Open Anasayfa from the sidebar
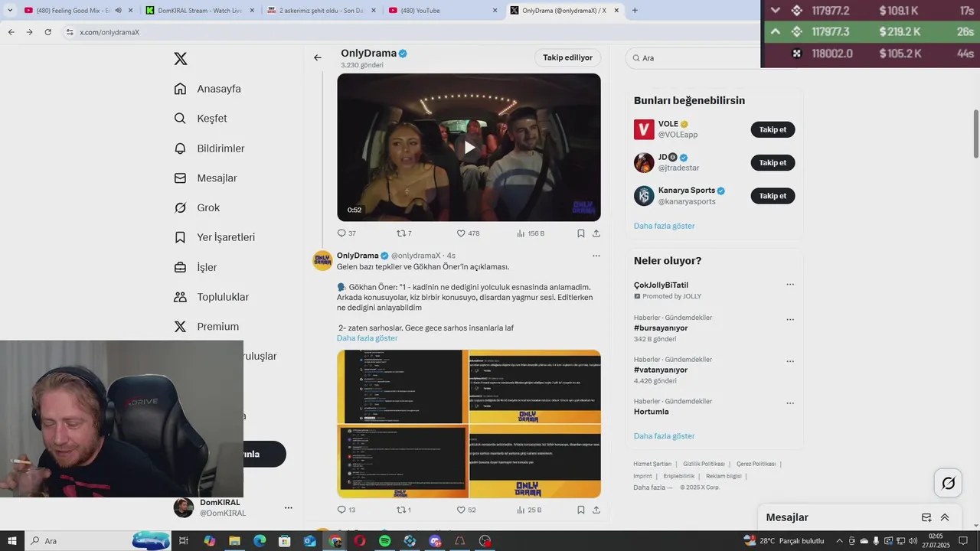The width and height of the screenshot is (980, 551). [207, 89]
